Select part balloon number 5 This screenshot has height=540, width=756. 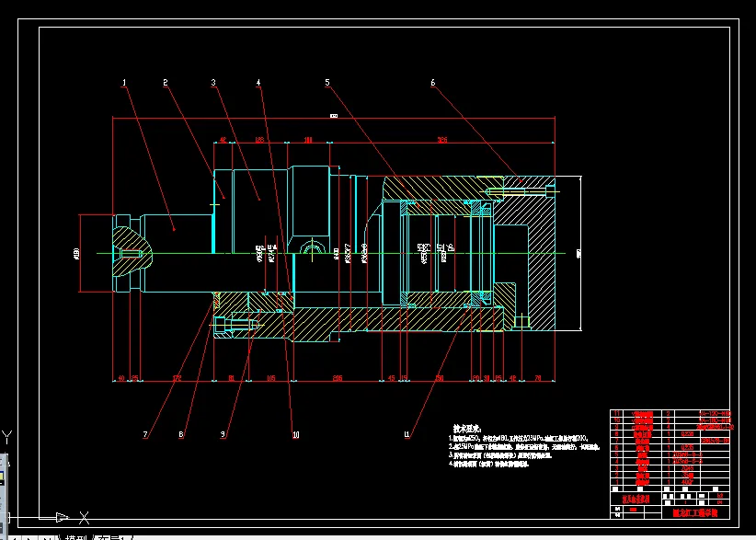[x=327, y=83]
